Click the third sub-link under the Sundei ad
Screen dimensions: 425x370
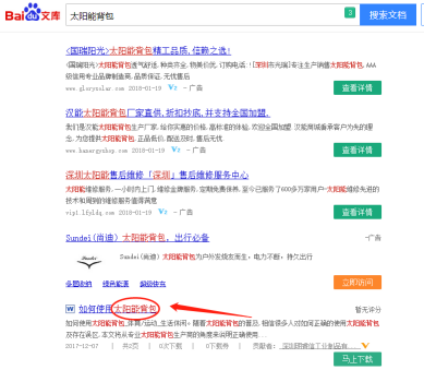[x=153, y=284]
